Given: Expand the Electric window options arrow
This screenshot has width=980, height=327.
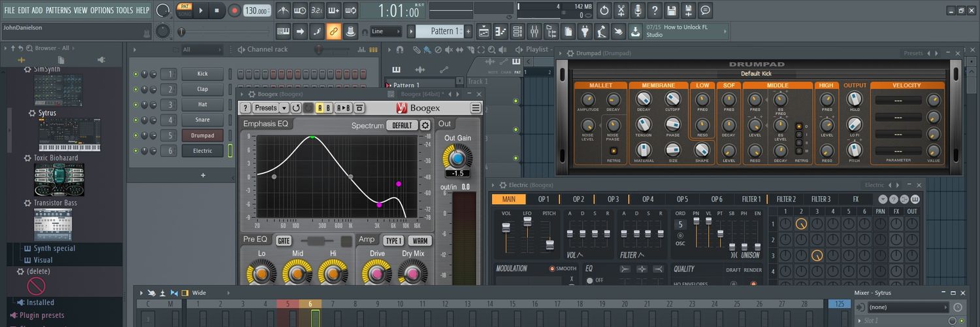Looking at the screenshot, I should click(x=494, y=185).
